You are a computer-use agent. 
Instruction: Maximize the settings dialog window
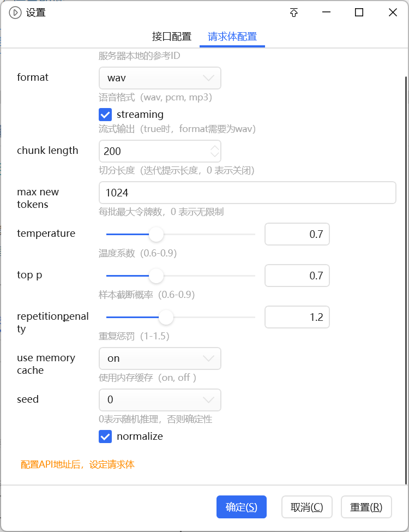pyautogui.click(x=359, y=13)
